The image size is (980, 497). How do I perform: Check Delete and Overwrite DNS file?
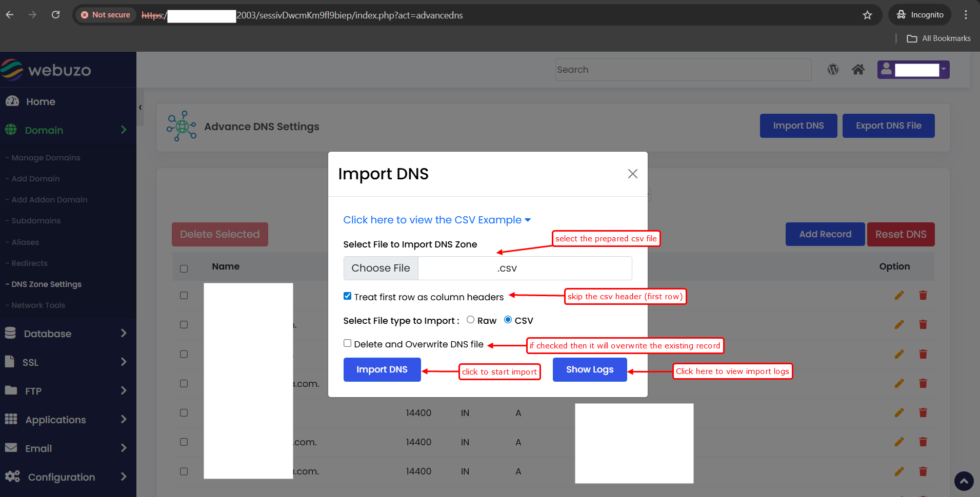click(x=348, y=343)
